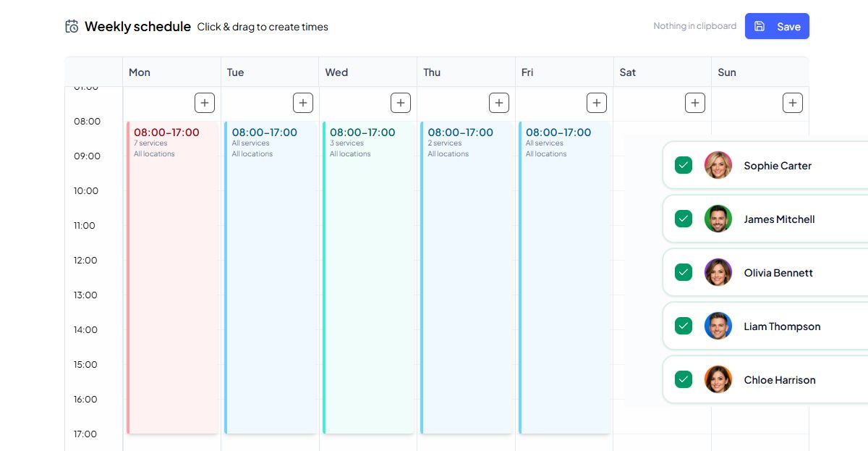Toggle James Mitchell's checkbox
The image size is (868, 451).
click(684, 219)
